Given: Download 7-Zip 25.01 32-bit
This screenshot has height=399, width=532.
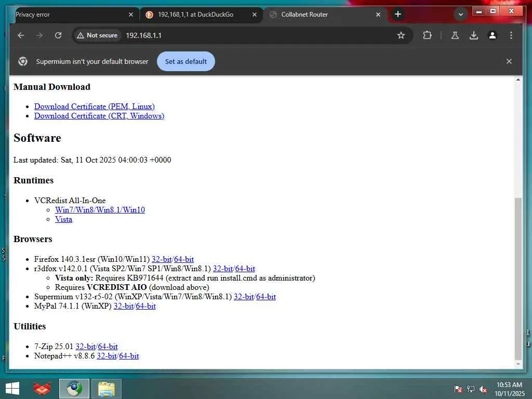Looking at the screenshot, I should click(x=86, y=347).
